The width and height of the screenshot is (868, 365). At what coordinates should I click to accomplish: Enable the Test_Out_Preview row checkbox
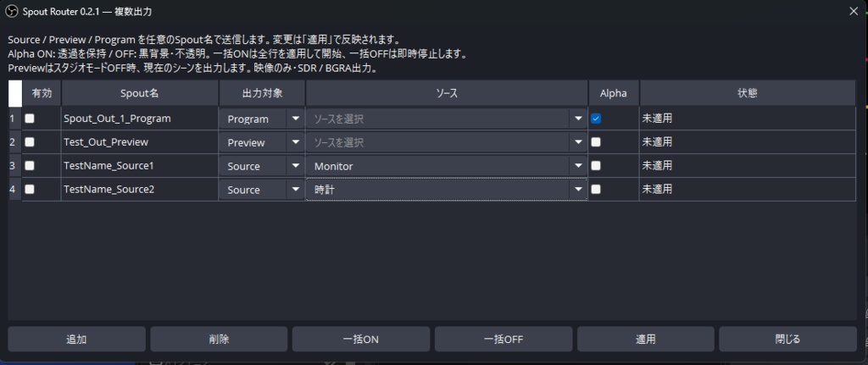(x=30, y=142)
